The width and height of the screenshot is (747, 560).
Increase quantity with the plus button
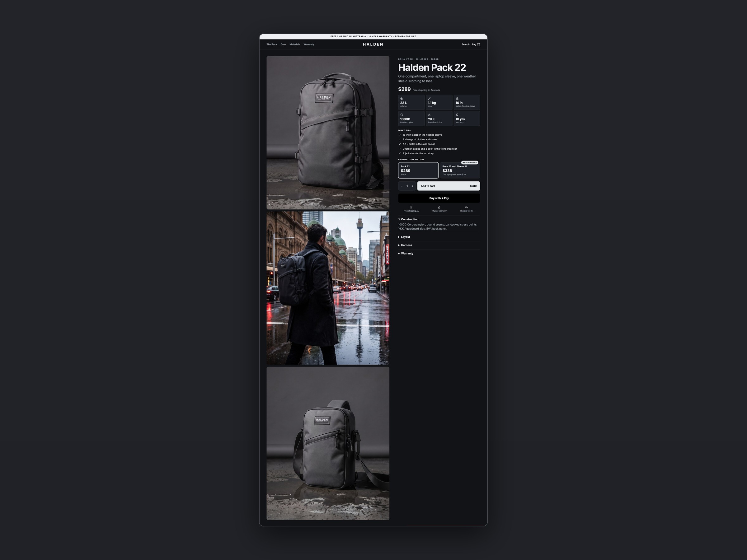tap(412, 186)
